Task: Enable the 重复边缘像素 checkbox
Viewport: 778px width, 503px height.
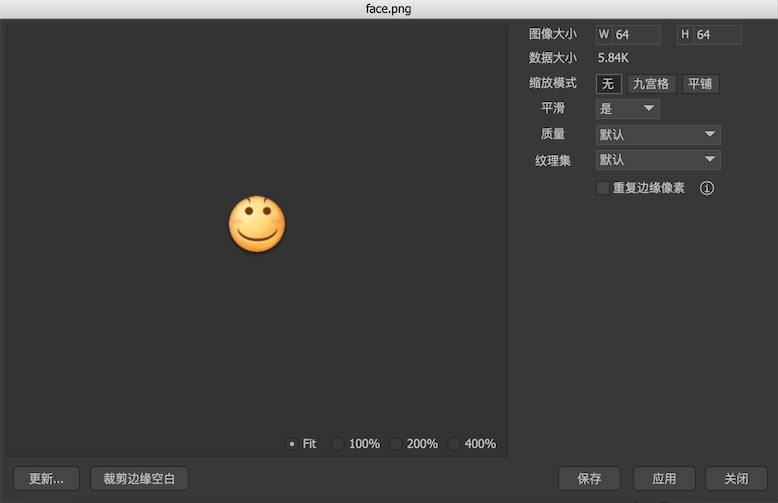Action: 602,188
